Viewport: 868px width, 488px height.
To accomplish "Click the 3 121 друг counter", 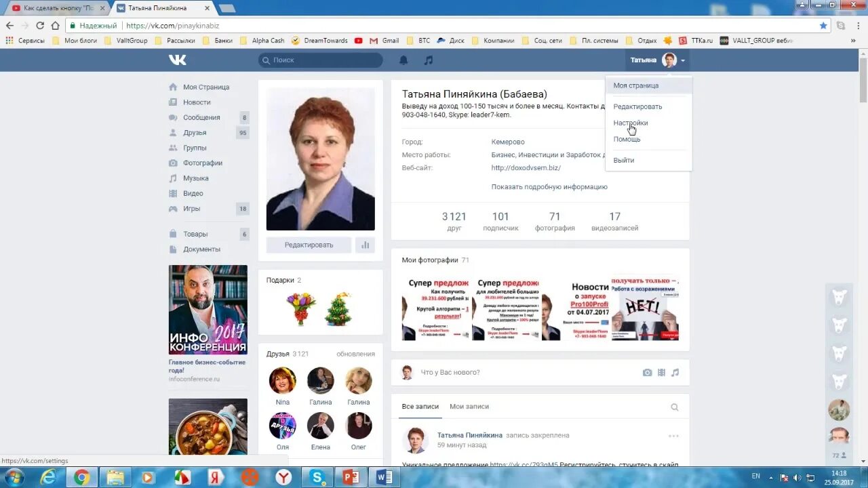I will coord(454,222).
